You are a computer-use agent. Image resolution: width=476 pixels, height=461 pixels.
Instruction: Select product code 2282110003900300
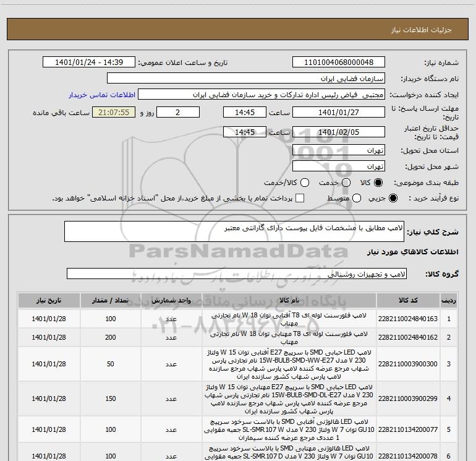(408, 364)
